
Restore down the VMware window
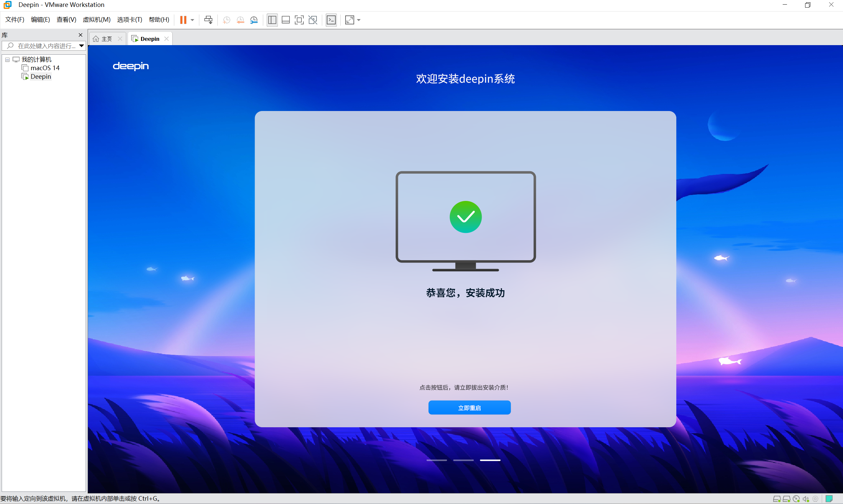808,5
